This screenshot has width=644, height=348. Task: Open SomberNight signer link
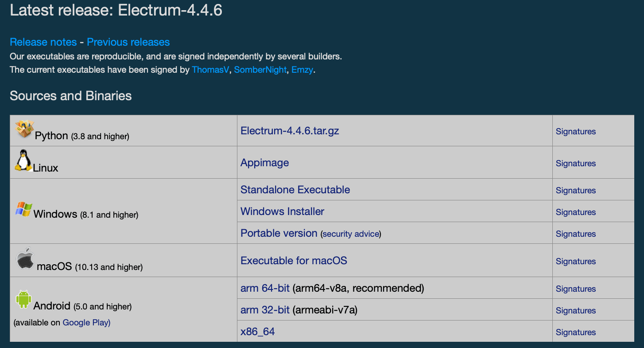(x=260, y=70)
